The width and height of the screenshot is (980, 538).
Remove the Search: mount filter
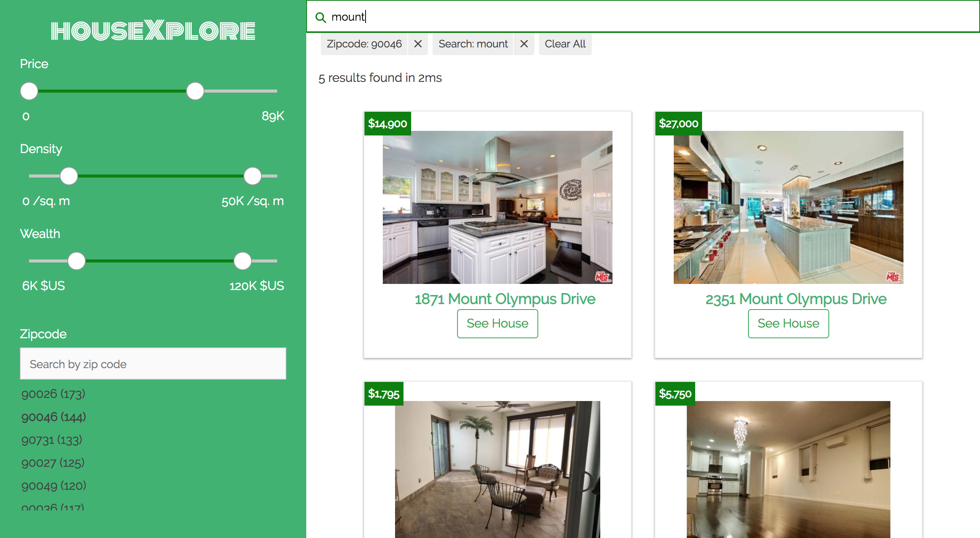[524, 44]
